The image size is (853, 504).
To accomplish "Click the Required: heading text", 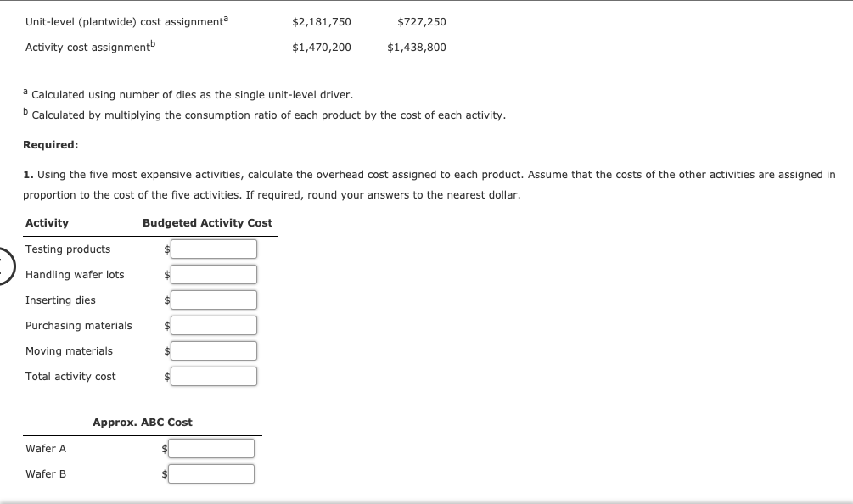I will pyautogui.click(x=46, y=144).
